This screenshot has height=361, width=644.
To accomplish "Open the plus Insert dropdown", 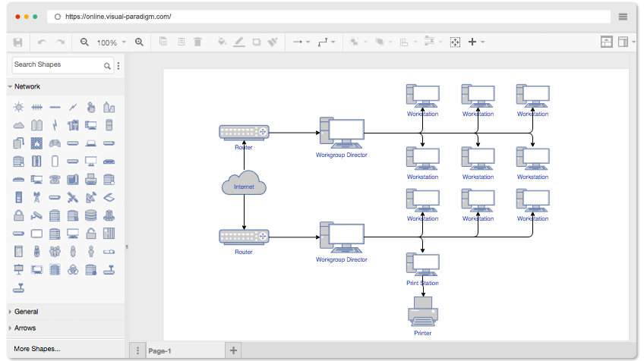I will pos(476,42).
